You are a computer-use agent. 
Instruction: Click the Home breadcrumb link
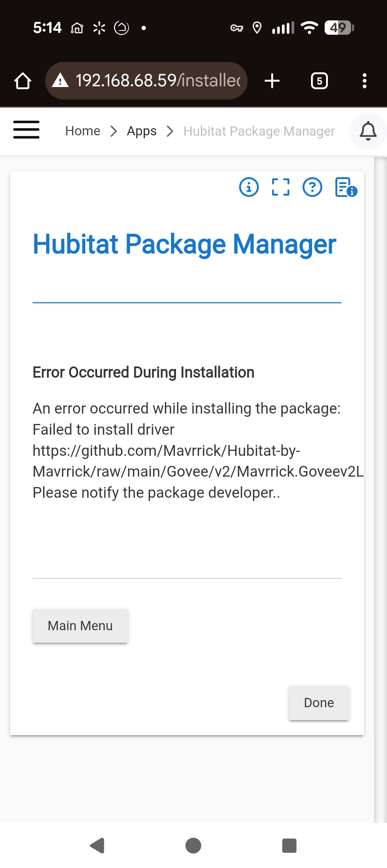[x=83, y=131]
